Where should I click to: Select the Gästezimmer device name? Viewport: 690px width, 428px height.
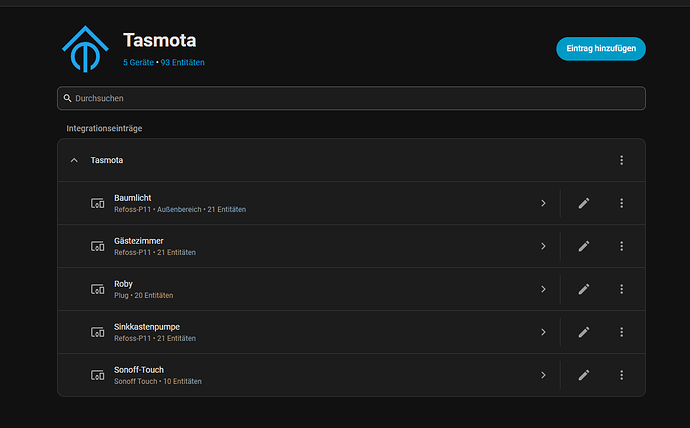click(x=139, y=241)
